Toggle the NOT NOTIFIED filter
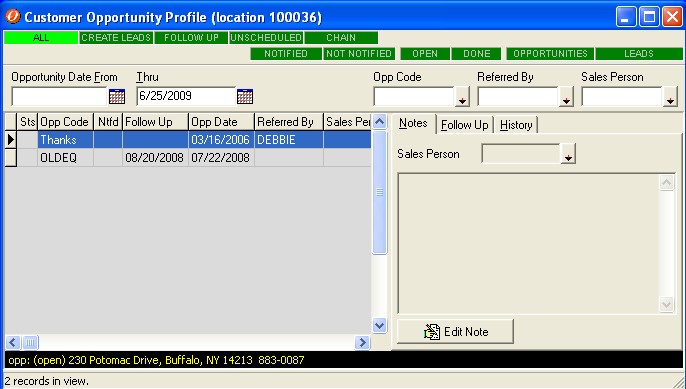Image resolution: width=686 pixels, height=389 pixels. coord(359,54)
